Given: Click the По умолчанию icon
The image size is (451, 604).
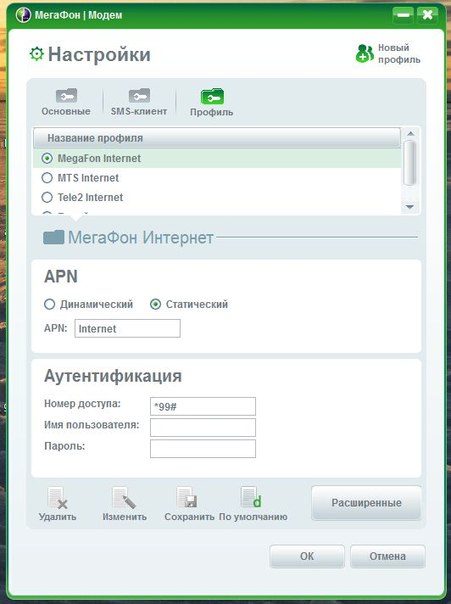Looking at the screenshot, I should coord(251,498).
